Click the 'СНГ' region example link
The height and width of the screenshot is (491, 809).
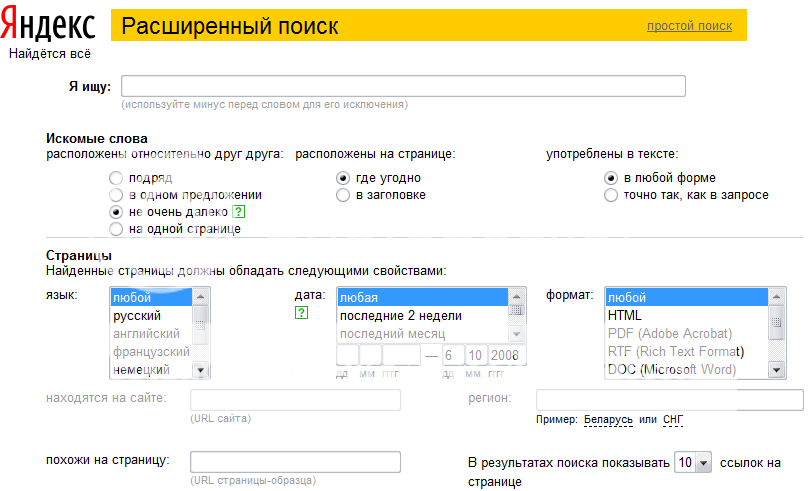pyautogui.click(x=673, y=419)
